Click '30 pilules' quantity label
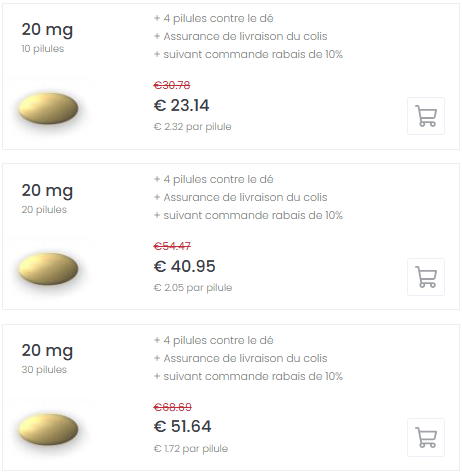 point(44,370)
